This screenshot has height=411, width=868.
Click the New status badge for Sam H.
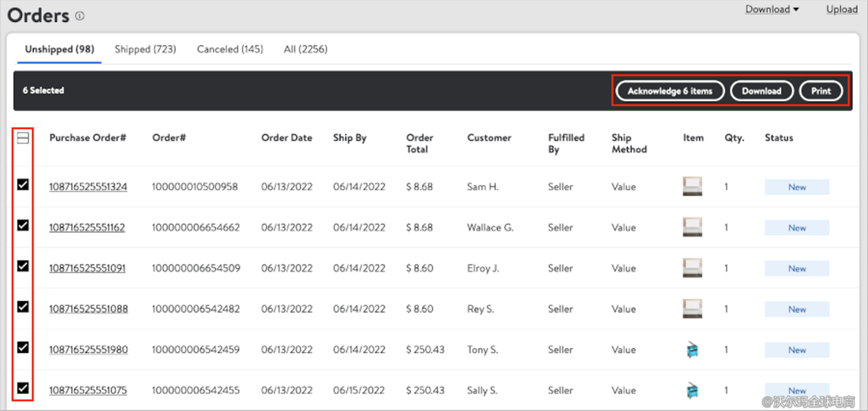point(796,187)
